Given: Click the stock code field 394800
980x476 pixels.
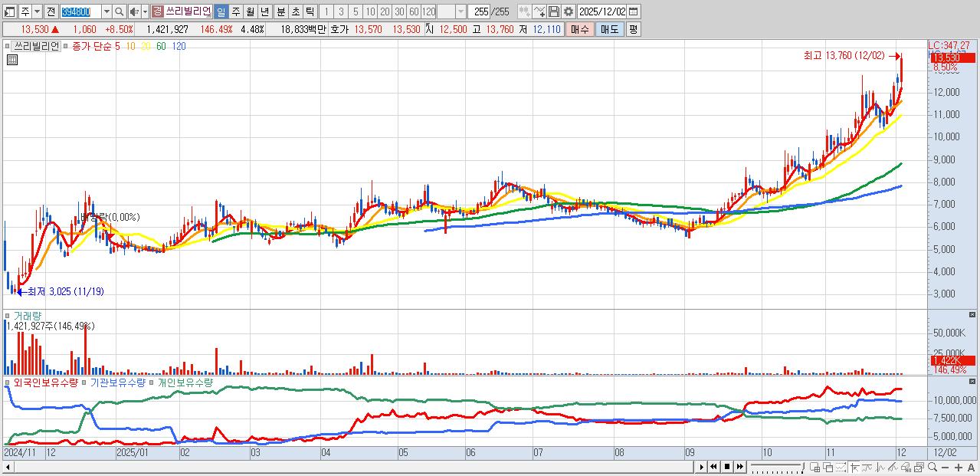Looking at the screenshot, I should pyautogui.click(x=80, y=11).
